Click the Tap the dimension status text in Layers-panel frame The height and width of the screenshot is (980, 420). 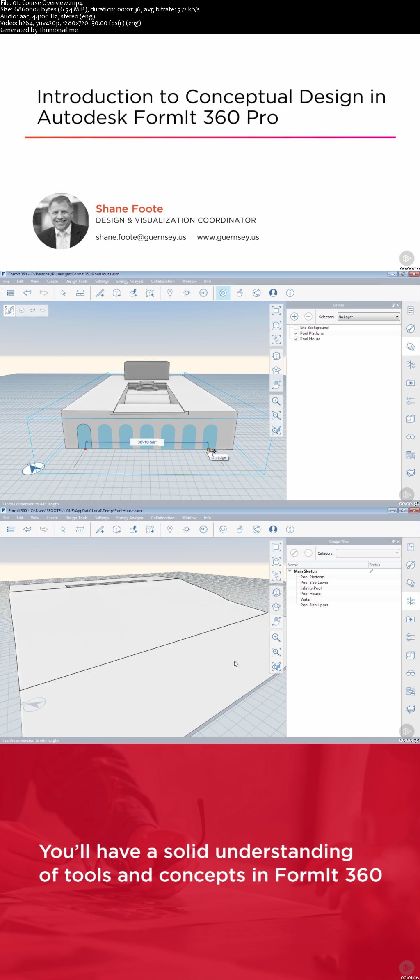[30, 504]
